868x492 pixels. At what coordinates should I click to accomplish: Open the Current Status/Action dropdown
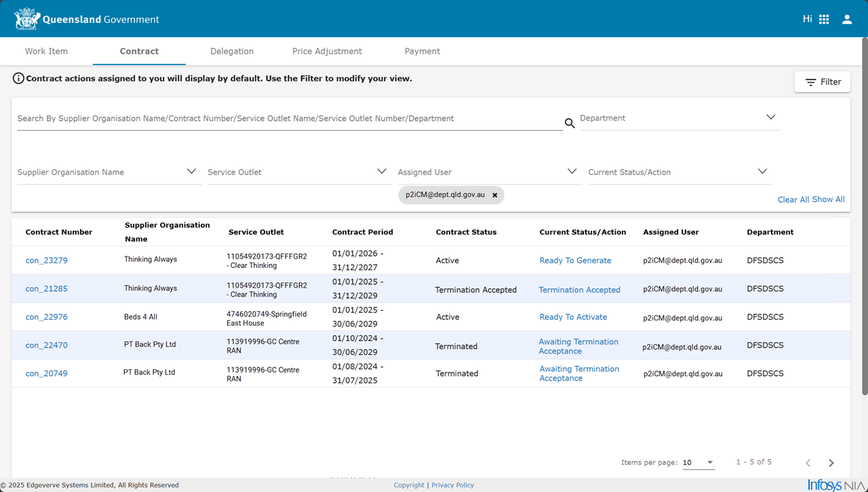[x=679, y=172]
